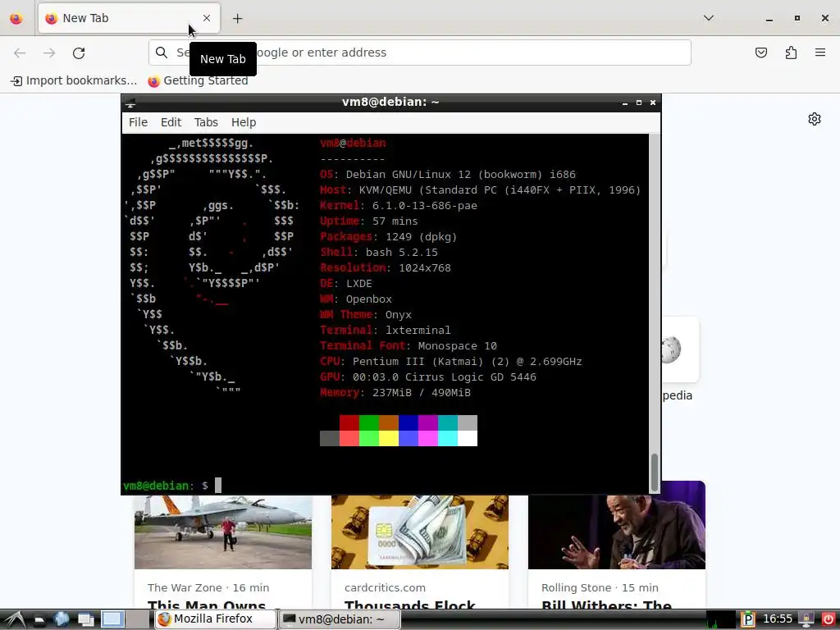Switch to the first desktop in pager
The image size is (840, 630).
(112, 619)
